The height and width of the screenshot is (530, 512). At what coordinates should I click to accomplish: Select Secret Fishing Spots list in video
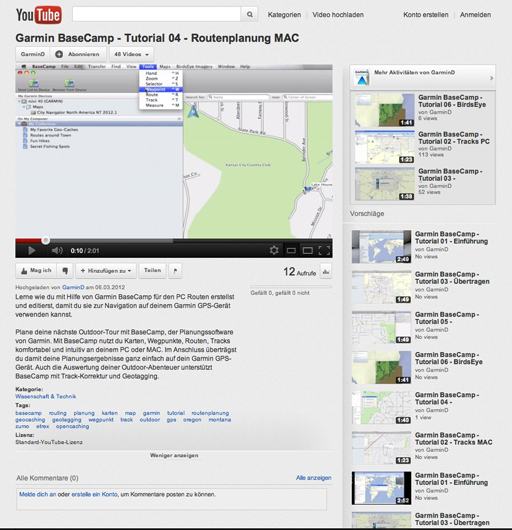(x=50, y=146)
